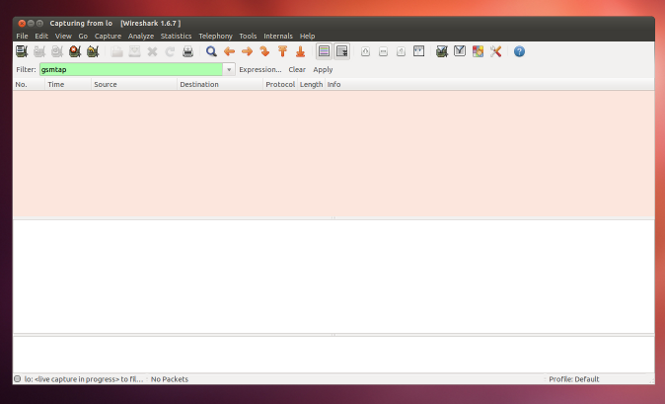This screenshot has width=665, height=404.
Task: Click the gsmtap filter input field
Action: (130, 70)
